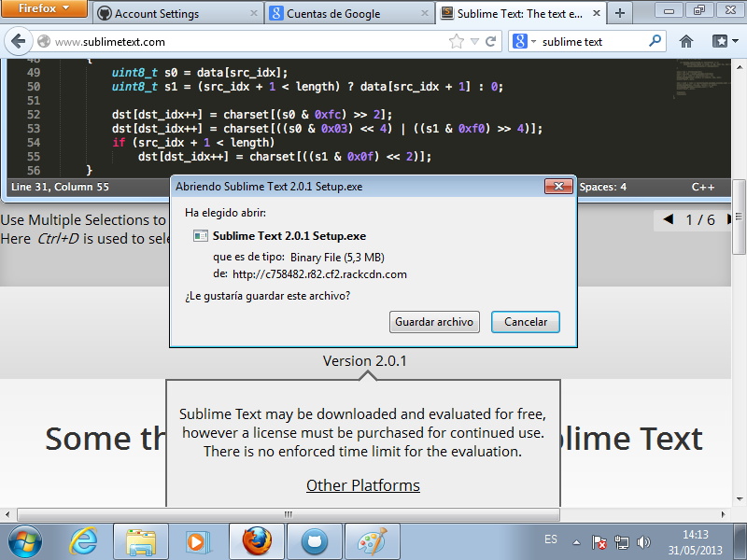
Task: Click the horizontal scroll left arrow
Action: (7, 514)
